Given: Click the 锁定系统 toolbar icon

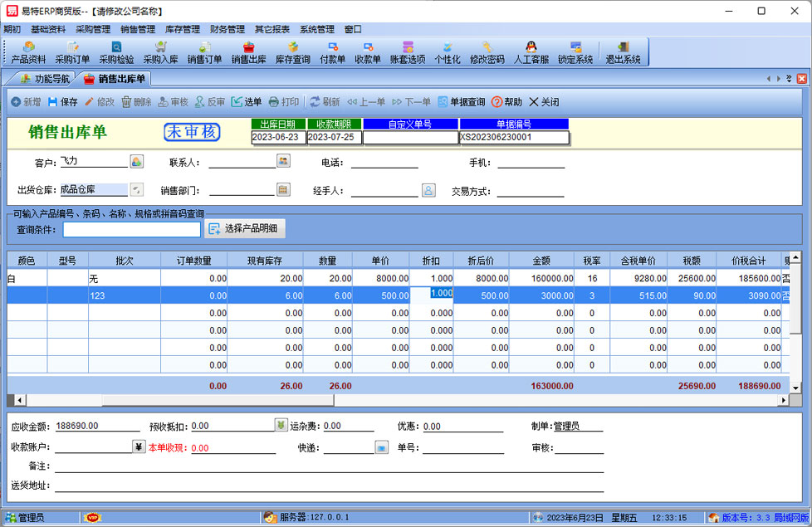Looking at the screenshot, I should coord(575,52).
